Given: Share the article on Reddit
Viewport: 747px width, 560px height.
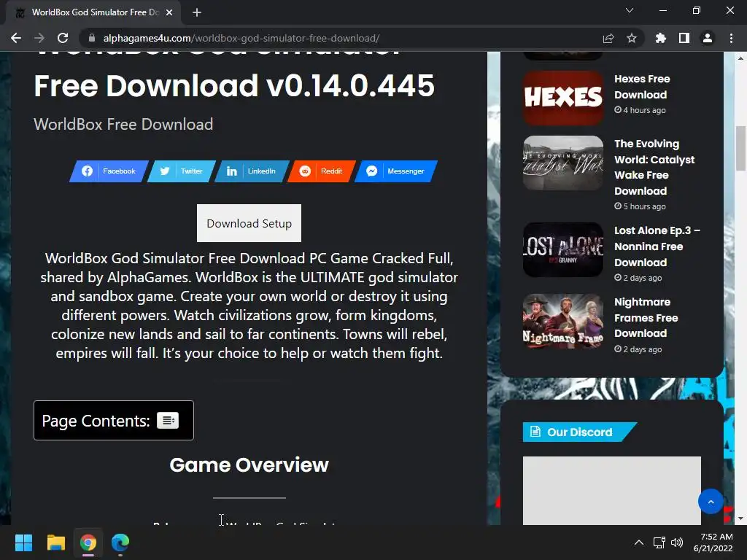Looking at the screenshot, I should tap(322, 171).
